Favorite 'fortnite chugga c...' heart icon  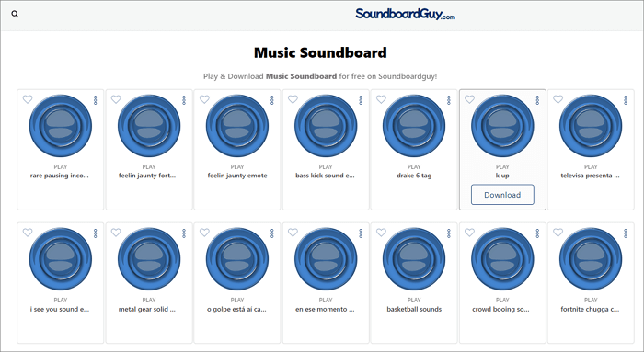coord(558,233)
